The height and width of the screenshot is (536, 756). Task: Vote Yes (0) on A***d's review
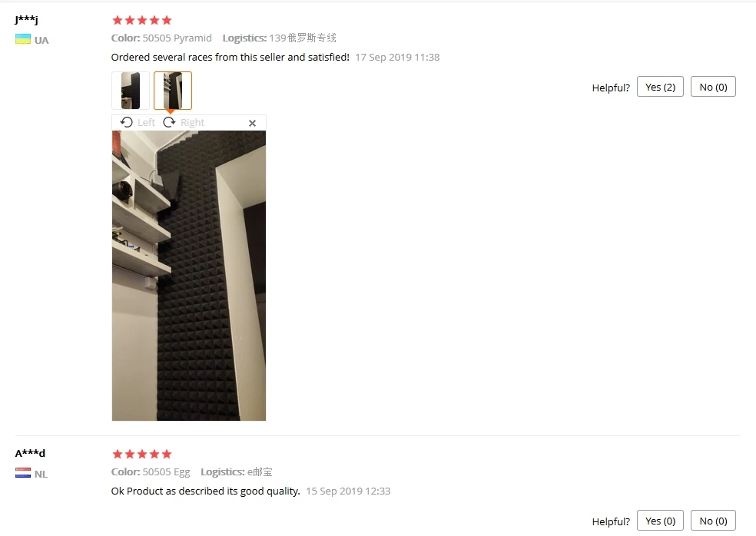tap(660, 521)
